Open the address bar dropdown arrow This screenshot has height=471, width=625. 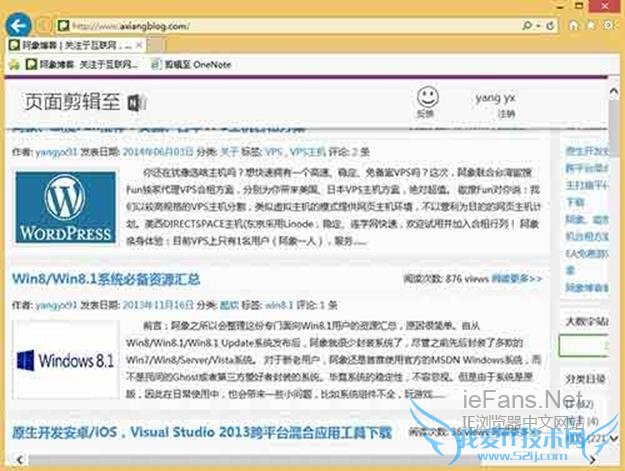coord(538,26)
